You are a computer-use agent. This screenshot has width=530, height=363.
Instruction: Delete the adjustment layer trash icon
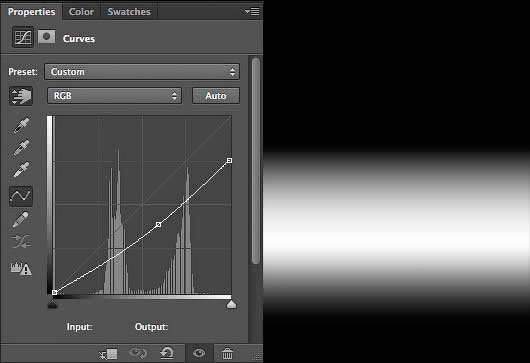click(227, 354)
